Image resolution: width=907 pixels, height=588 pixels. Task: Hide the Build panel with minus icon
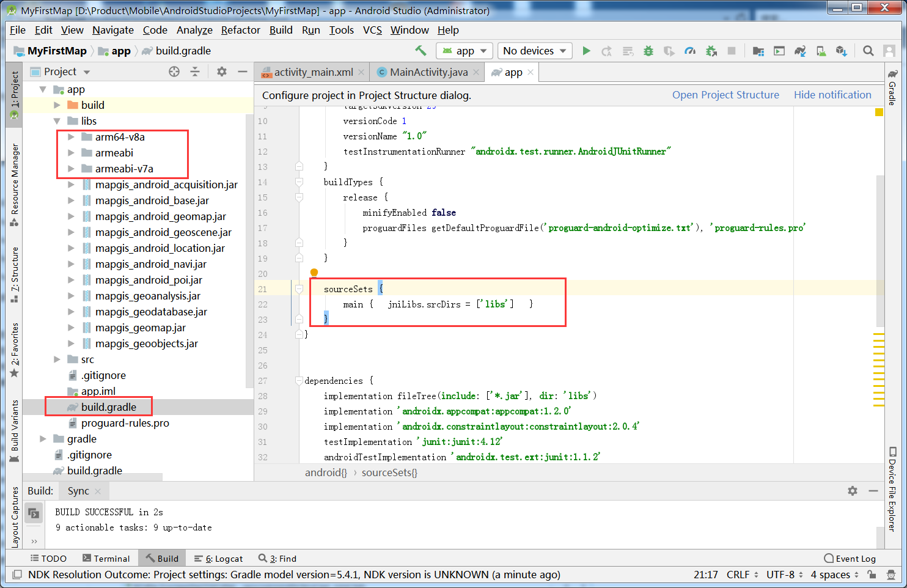click(873, 491)
